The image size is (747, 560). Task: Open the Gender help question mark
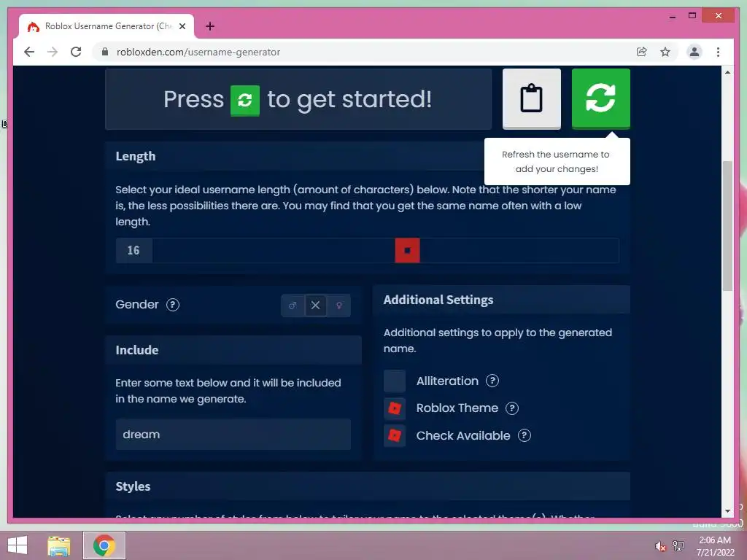[x=172, y=305]
